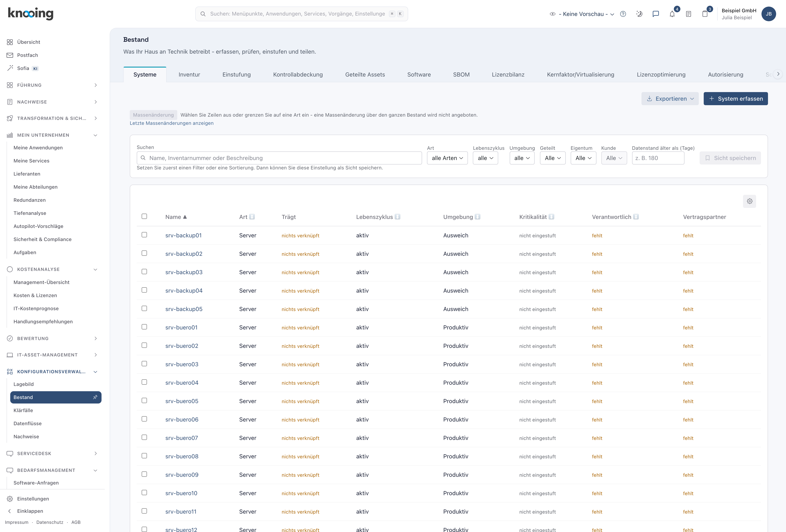Screen dimensions: 786x532
Task: Switch to the Einstufung tab
Action: [x=236, y=74]
